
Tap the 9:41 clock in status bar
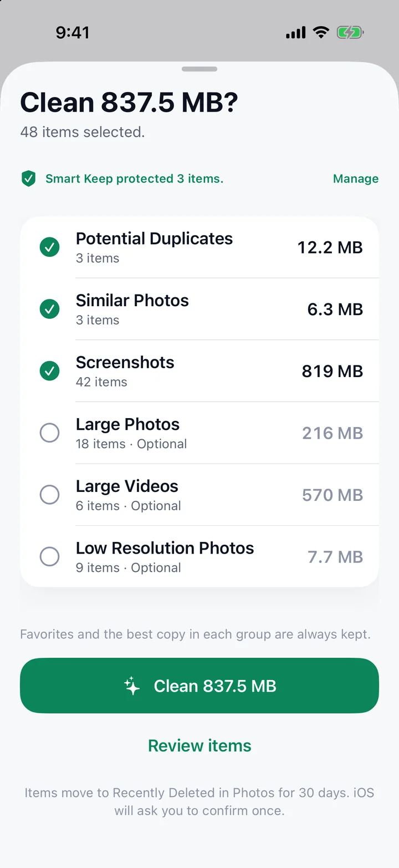coord(73,33)
